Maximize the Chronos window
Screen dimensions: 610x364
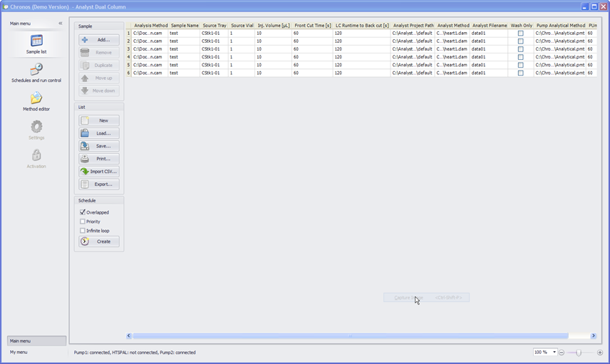click(594, 6)
